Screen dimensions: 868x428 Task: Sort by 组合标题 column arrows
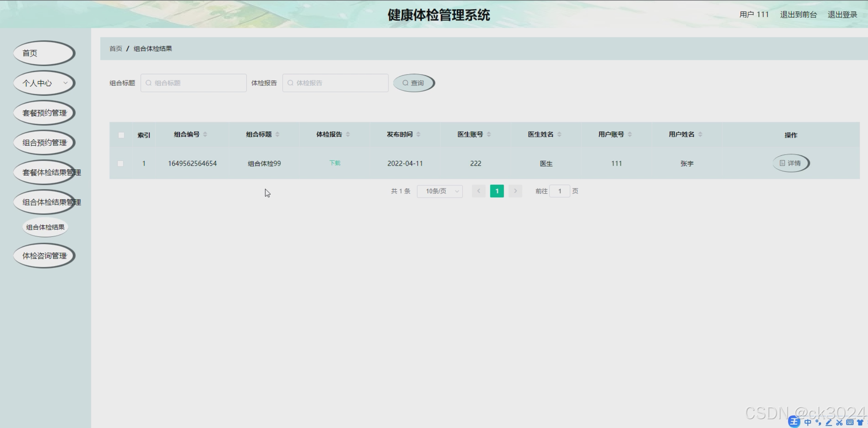(277, 134)
